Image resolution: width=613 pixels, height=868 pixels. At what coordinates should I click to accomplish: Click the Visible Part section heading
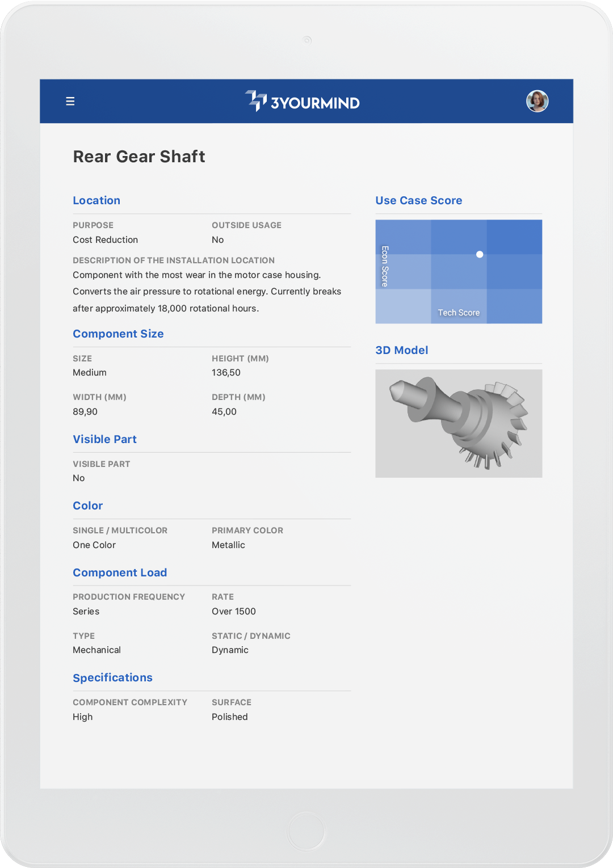tap(104, 439)
